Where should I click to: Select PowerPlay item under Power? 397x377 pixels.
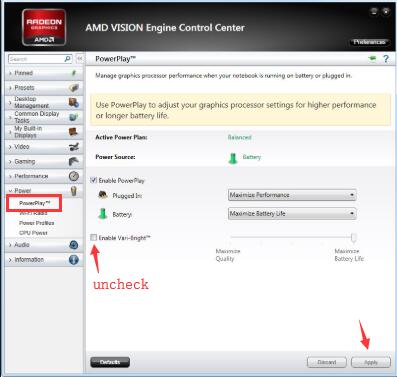point(34,203)
